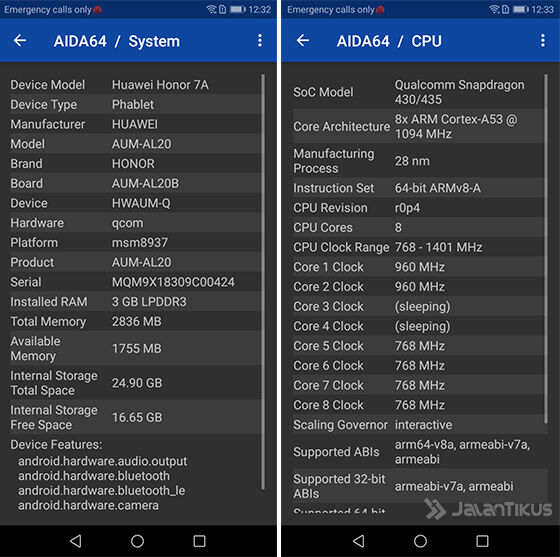Select Total Memory value 2836 MB
This screenshot has width=560, height=557.
coord(137,321)
